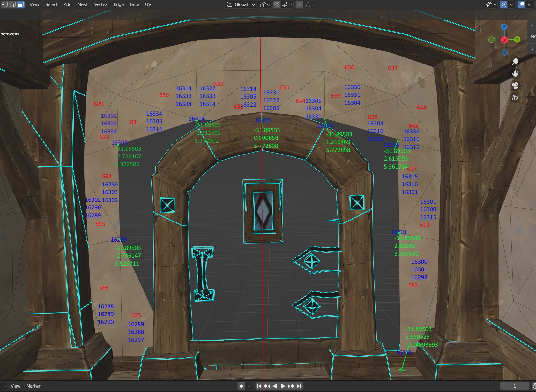Click the red face index label 585

[x=104, y=288]
